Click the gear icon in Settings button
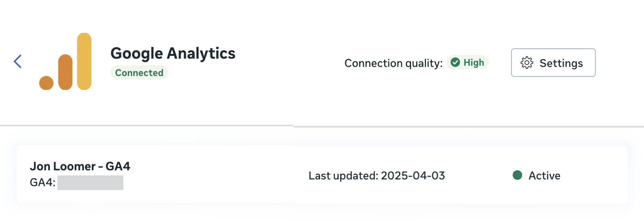The width and height of the screenshot is (644, 221). click(527, 63)
